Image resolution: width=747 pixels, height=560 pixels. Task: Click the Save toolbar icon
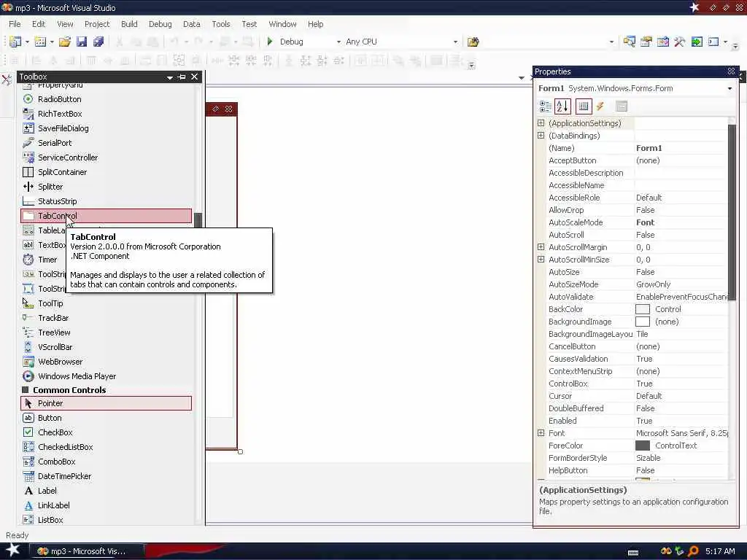82,42
